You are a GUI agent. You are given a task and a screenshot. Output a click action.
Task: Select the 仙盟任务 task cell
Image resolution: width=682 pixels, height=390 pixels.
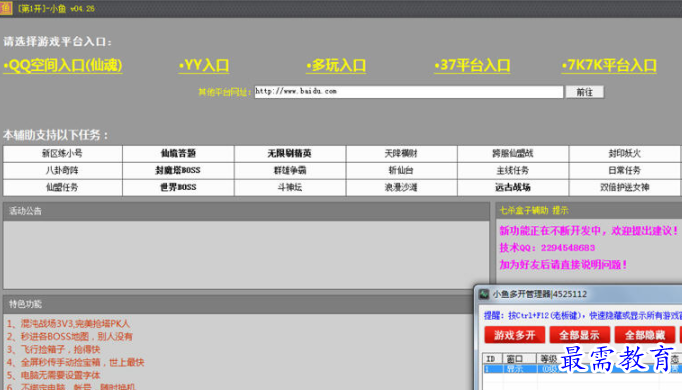coord(63,187)
